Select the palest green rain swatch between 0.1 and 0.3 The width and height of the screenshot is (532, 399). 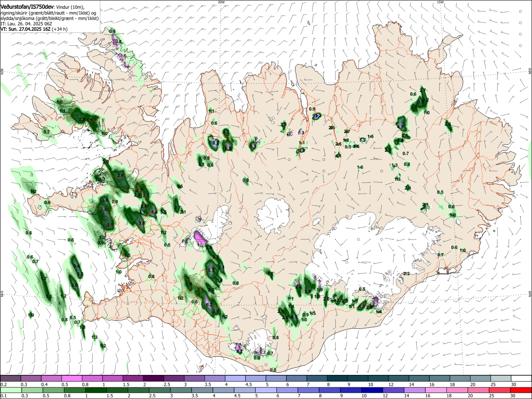coord(10,390)
